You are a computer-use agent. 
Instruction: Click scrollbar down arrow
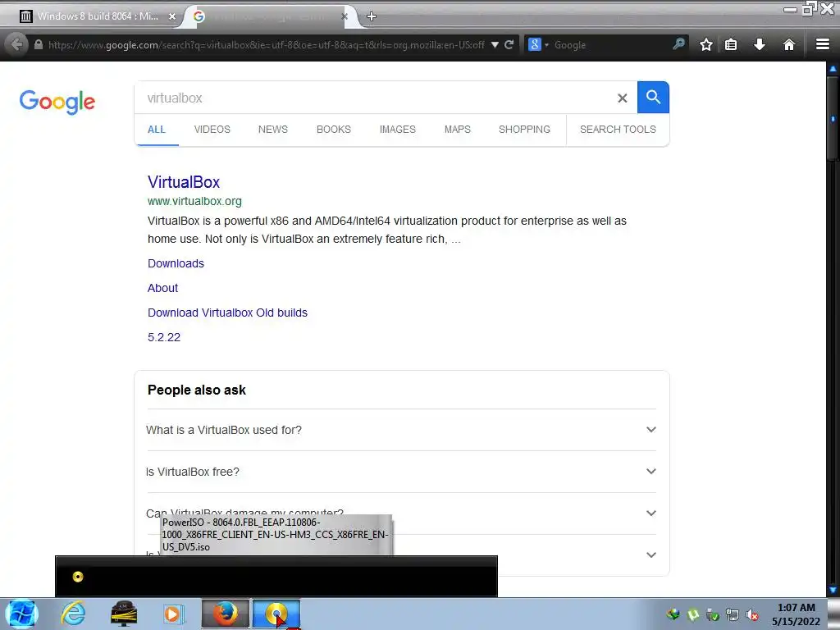[833, 590]
